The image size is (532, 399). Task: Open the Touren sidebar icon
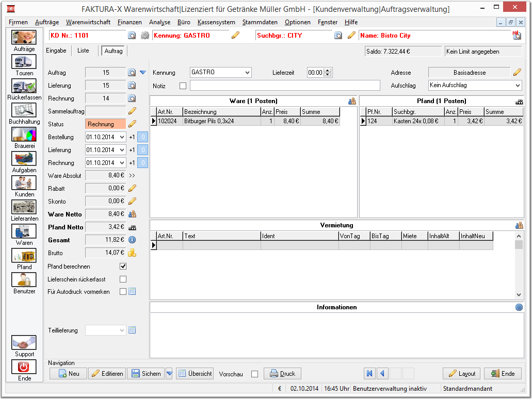pyautogui.click(x=24, y=62)
